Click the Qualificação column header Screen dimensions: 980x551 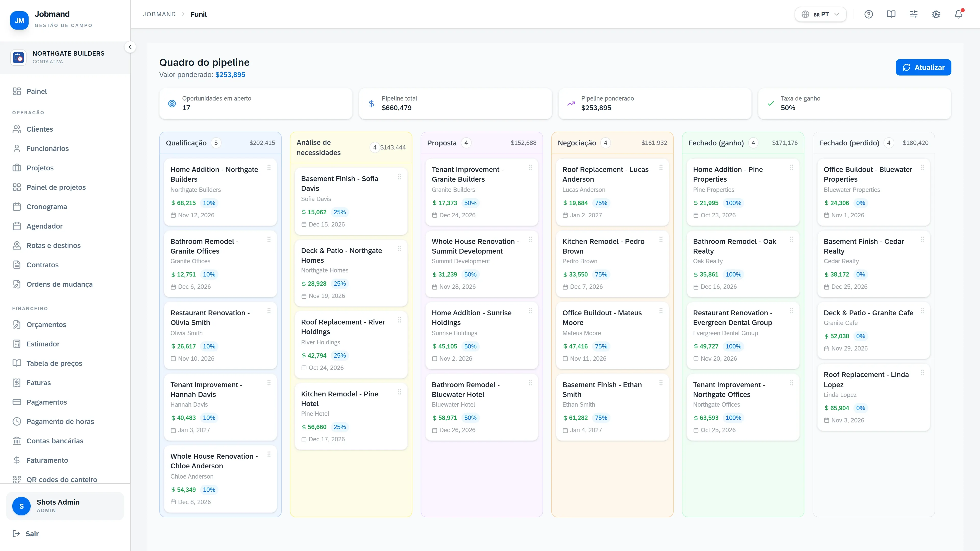(221, 143)
